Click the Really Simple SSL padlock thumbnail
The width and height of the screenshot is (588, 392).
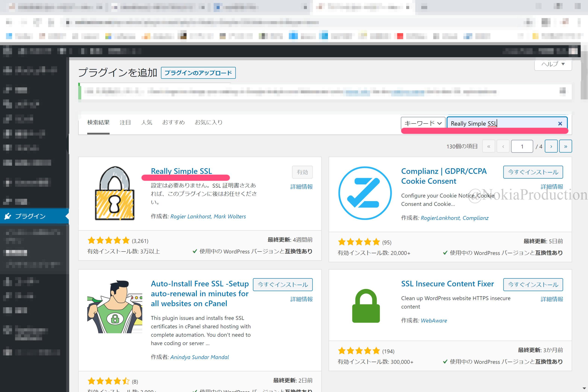(x=115, y=193)
